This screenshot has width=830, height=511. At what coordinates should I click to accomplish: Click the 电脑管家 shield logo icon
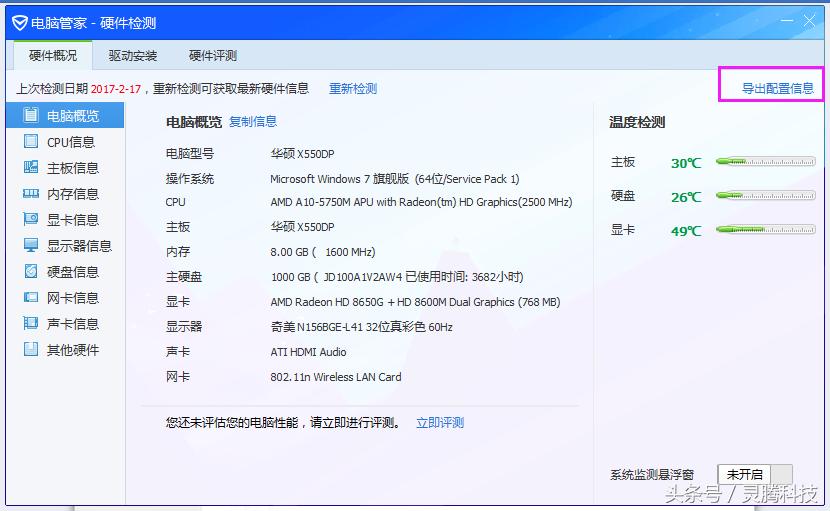pos(20,23)
